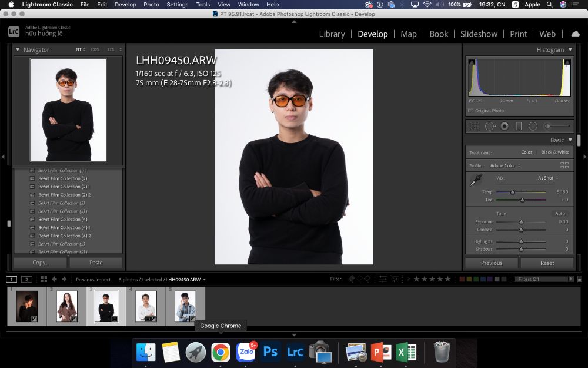Select the Crop Overlay tool
588x368 pixels.
point(475,127)
